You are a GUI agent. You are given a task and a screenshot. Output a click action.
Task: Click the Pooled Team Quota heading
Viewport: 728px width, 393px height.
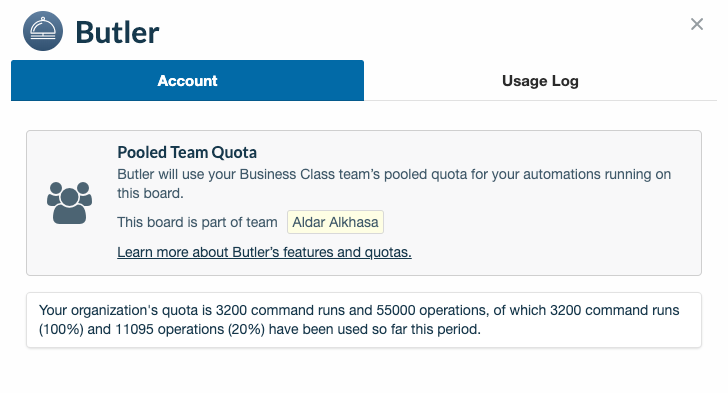point(187,152)
